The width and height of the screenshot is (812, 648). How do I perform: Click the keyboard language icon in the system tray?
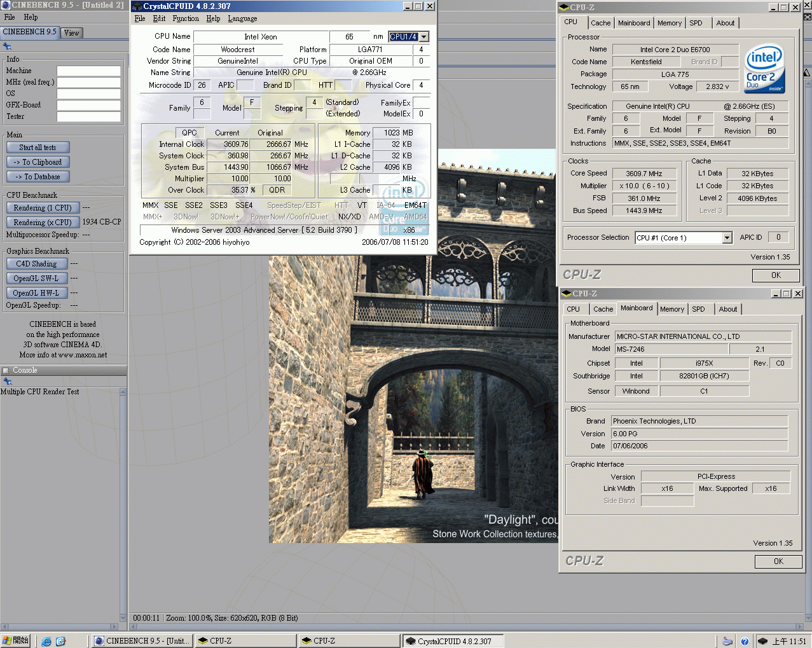pyautogui.click(x=727, y=641)
